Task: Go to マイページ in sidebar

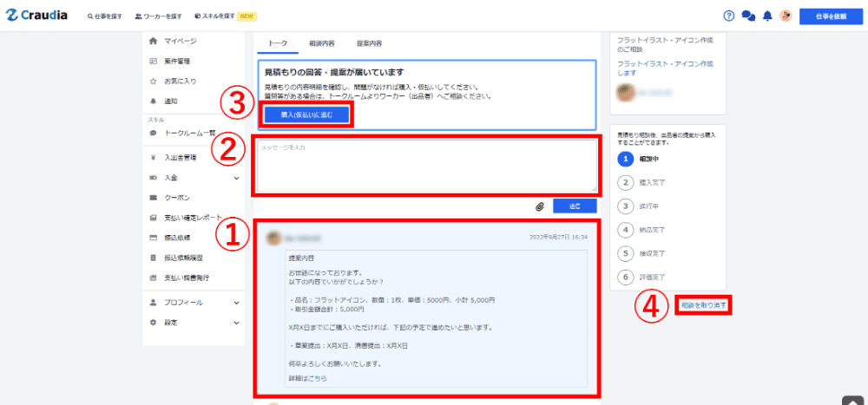Action: (x=181, y=41)
